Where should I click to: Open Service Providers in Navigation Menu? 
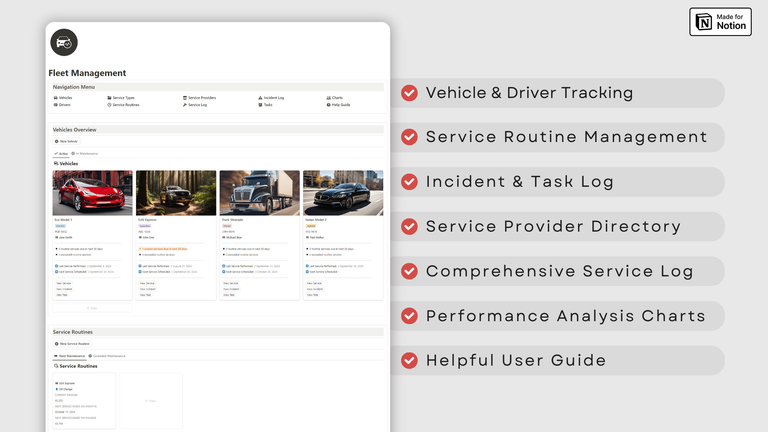click(200, 98)
